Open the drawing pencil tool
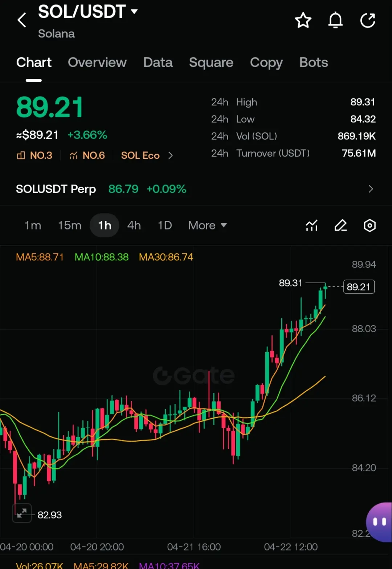This screenshot has width=392, height=569. click(x=340, y=225)
